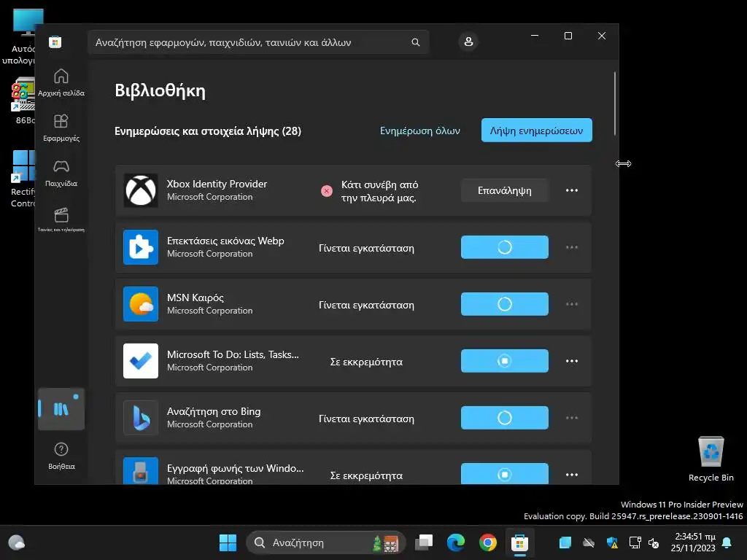747x560 pixels.
Task: Open the Παιχνίδια games section
Action: 61,173
